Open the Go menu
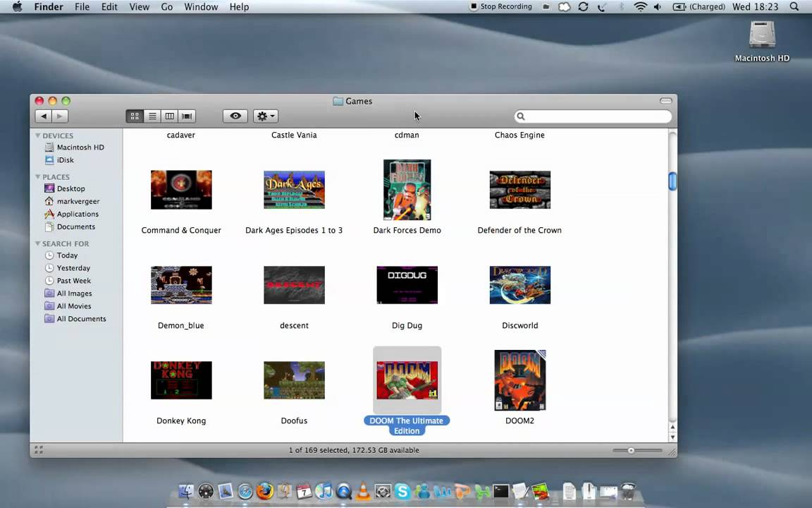 point(167,7)
